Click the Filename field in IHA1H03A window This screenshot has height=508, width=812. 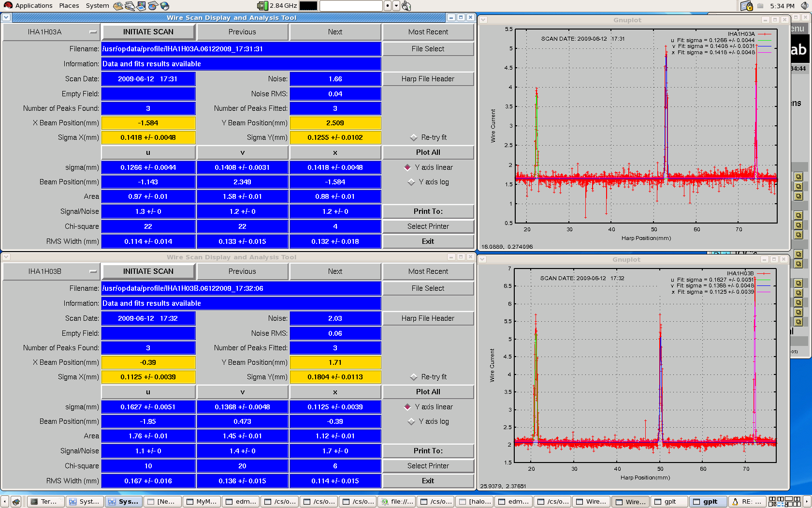point(241,49)
